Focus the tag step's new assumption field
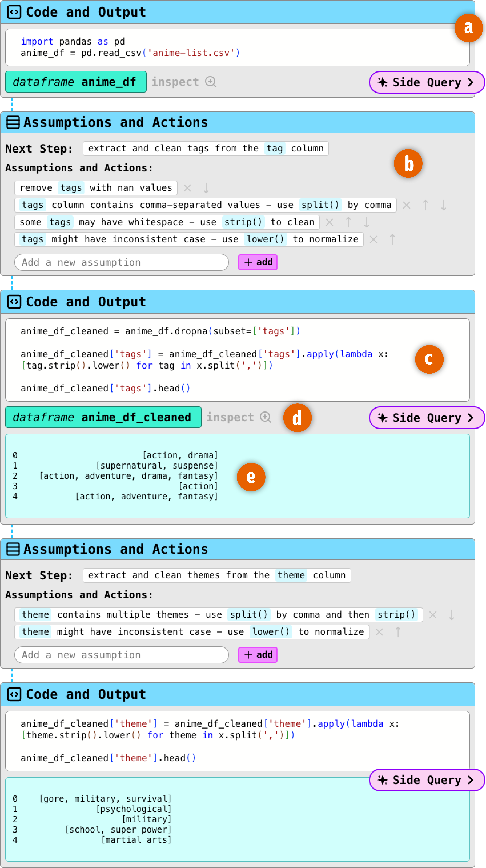This screenshot has width=486, height=868. (121, 262)
